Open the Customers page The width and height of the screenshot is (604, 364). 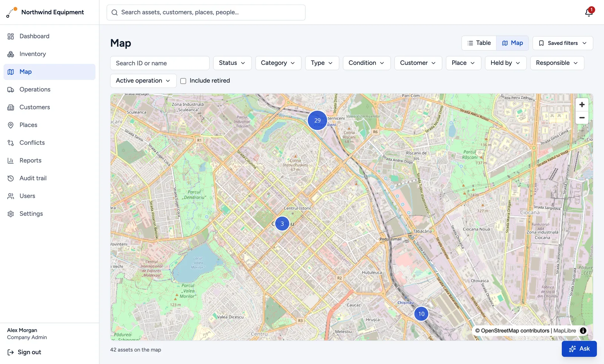49,107
